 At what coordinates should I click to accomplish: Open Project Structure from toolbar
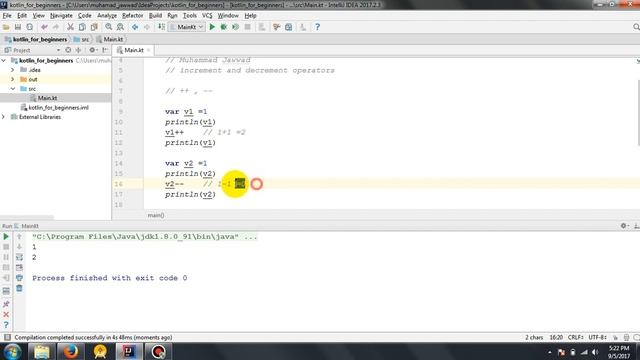click(289, 27)
